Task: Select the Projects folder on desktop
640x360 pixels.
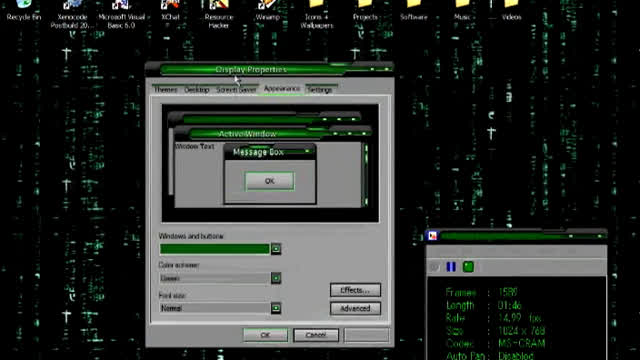Action: pos(365,10)
